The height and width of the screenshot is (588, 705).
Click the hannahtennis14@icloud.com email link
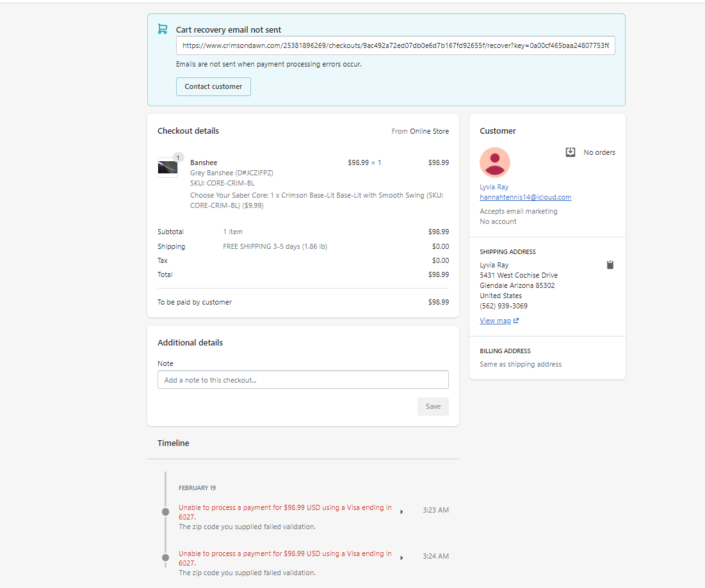click(525, 197)
